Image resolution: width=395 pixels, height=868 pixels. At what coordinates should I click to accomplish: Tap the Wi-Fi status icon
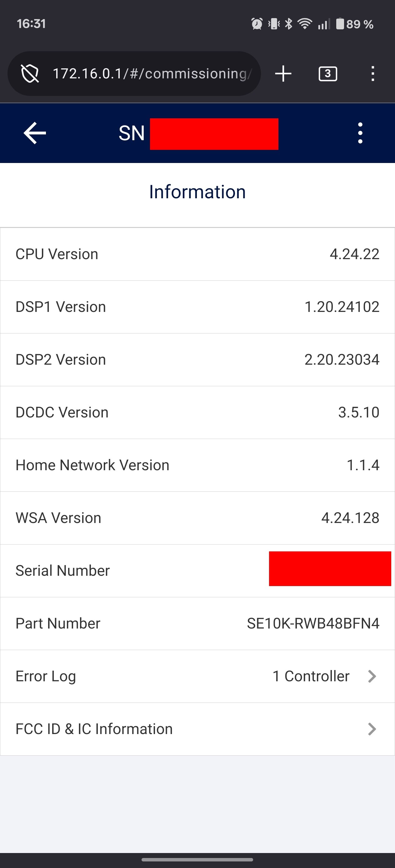point(305,24)
